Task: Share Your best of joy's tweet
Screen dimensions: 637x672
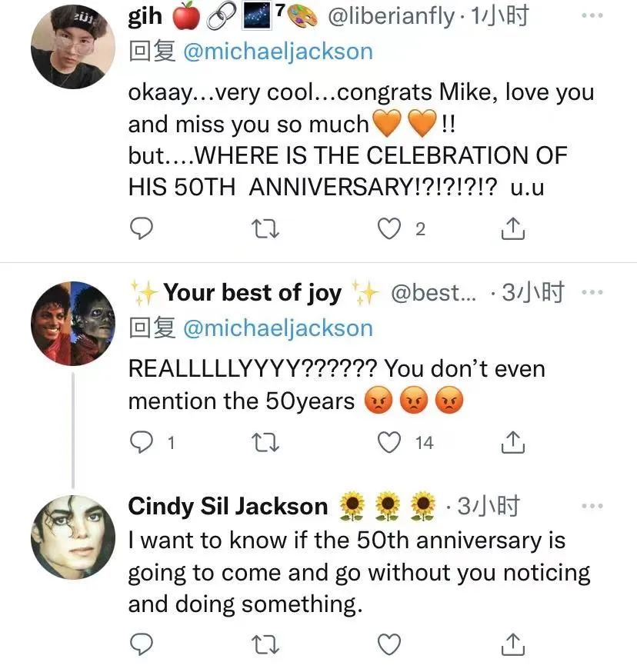Action: point(513,442)
